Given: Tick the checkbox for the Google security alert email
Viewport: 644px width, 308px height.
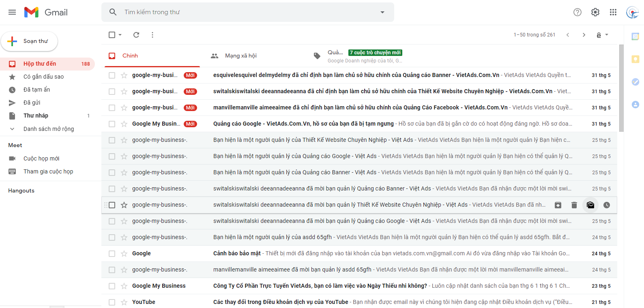Looking at the screenshot, I should click(x=112, y=254).
